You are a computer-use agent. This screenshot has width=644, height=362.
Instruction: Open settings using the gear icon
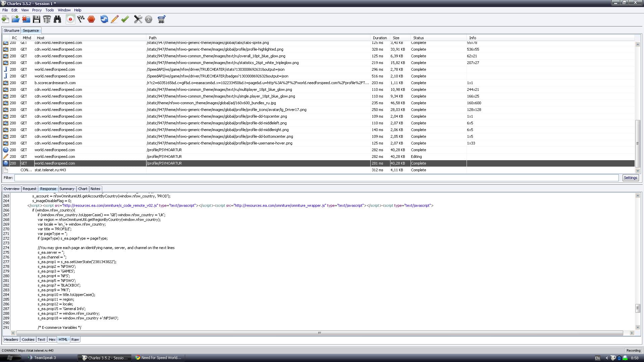point(149,19)
